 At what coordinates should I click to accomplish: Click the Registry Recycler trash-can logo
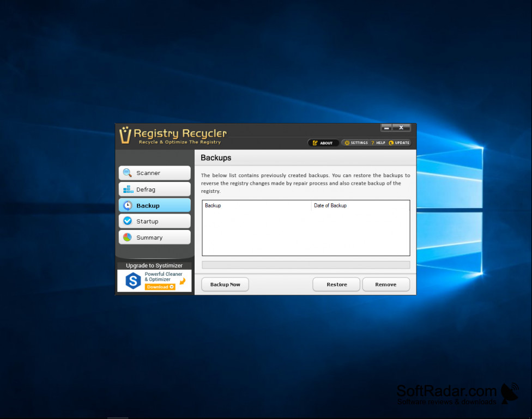[x=125, y=135]
